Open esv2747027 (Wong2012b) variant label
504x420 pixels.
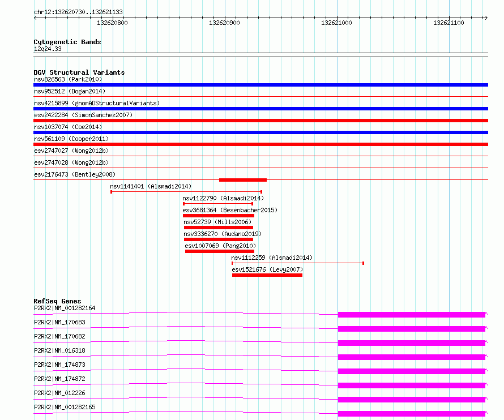[x=71, y=151]
